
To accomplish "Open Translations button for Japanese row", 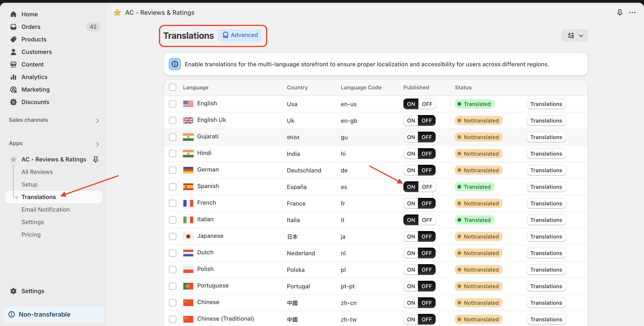I will pyautogui.click(x=546, y=236).
